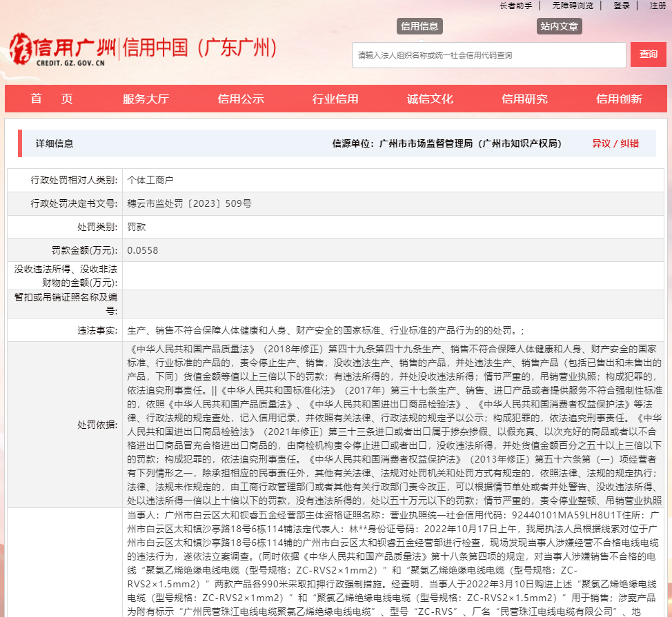The width and height of the screenshot is (672, 617).
Task: Open the 行业信用 navigation menu
Action: click(334, 99)
